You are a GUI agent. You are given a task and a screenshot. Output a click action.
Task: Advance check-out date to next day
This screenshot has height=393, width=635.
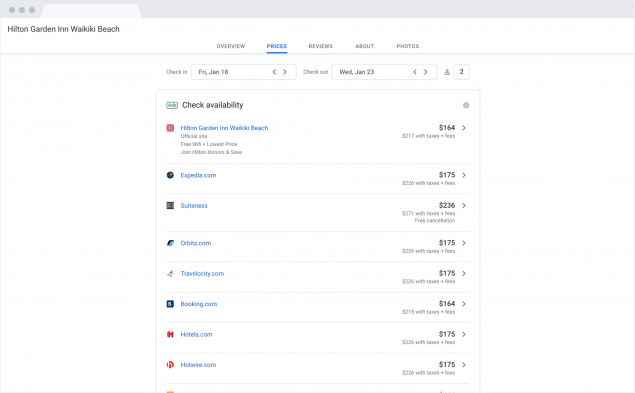[x=425, y=72]
